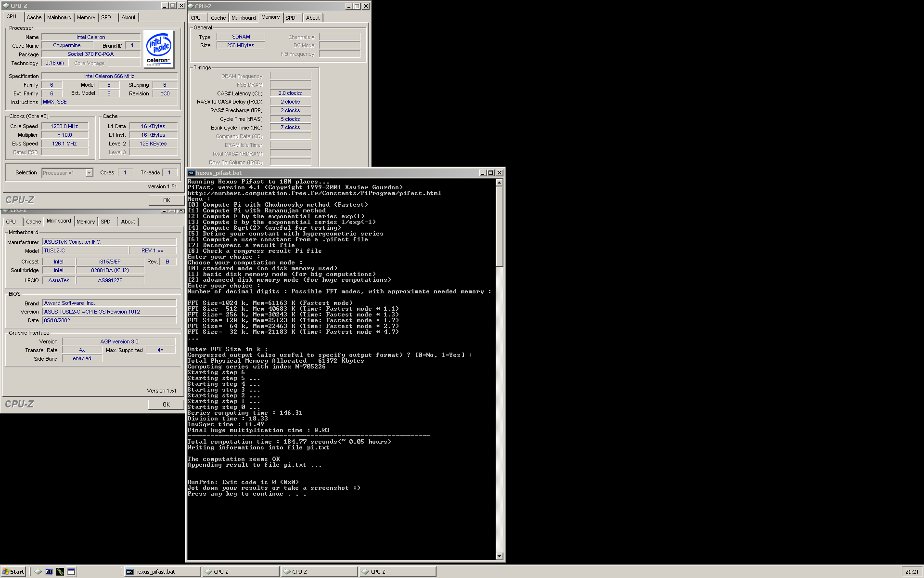Switch to Mainboard tab in the CPU-Z CPU window
The height and width of the screenshot is (578, 924).
coord(59,17)
